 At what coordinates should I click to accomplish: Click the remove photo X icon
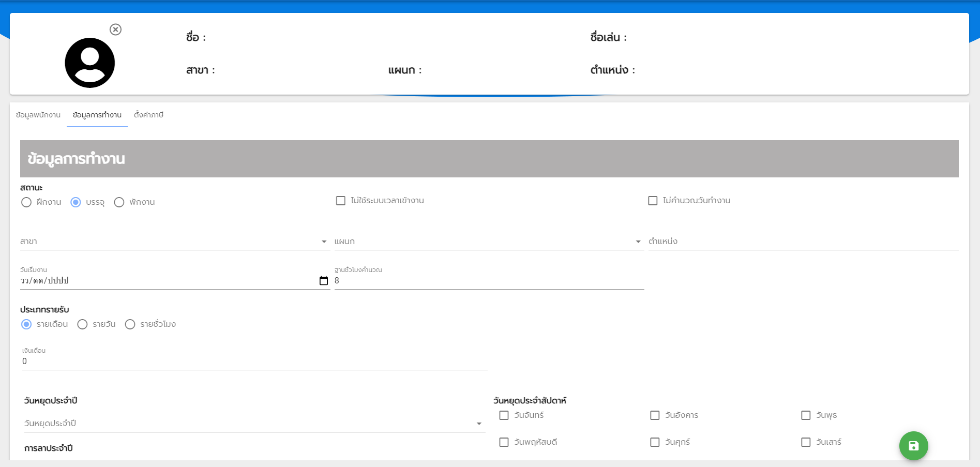(116, 29)
